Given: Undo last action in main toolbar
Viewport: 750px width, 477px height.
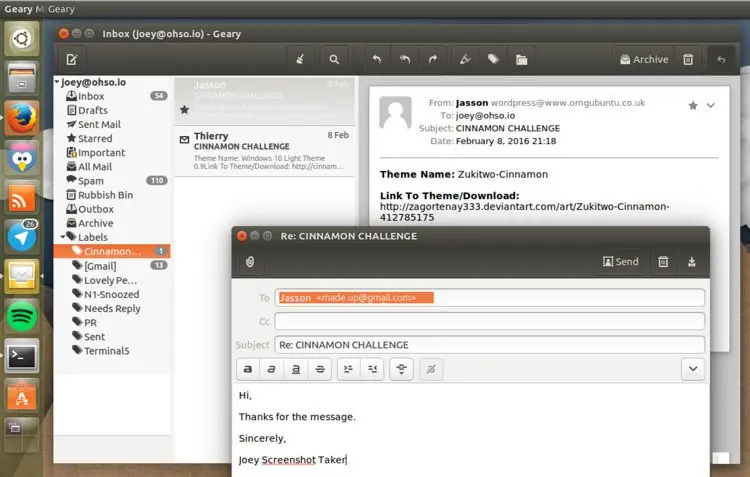Looking at the screenshot, I should [x=721, y=59].
